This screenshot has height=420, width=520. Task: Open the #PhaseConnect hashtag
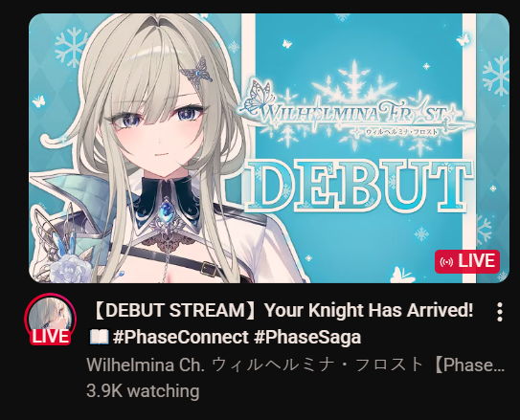[x=180, y=337]
